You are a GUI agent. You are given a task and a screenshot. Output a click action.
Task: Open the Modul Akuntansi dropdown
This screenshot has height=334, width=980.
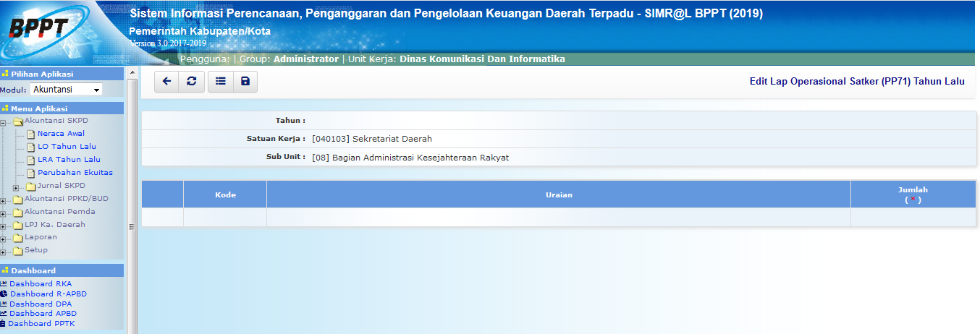67,90
